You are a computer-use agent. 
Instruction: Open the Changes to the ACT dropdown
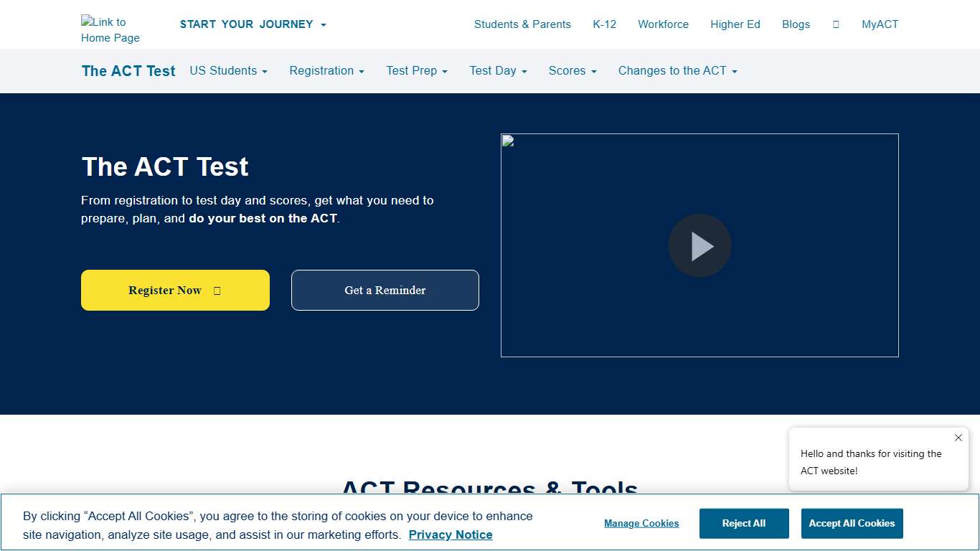pos(677,70)
